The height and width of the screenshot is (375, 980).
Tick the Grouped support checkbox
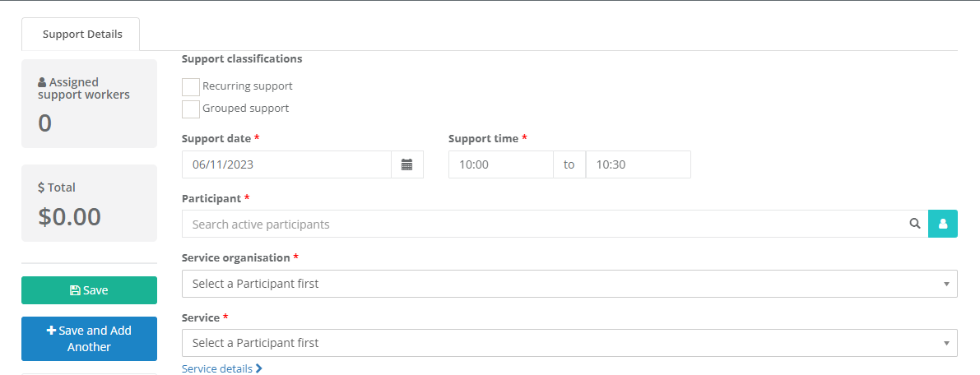[191, 109]
